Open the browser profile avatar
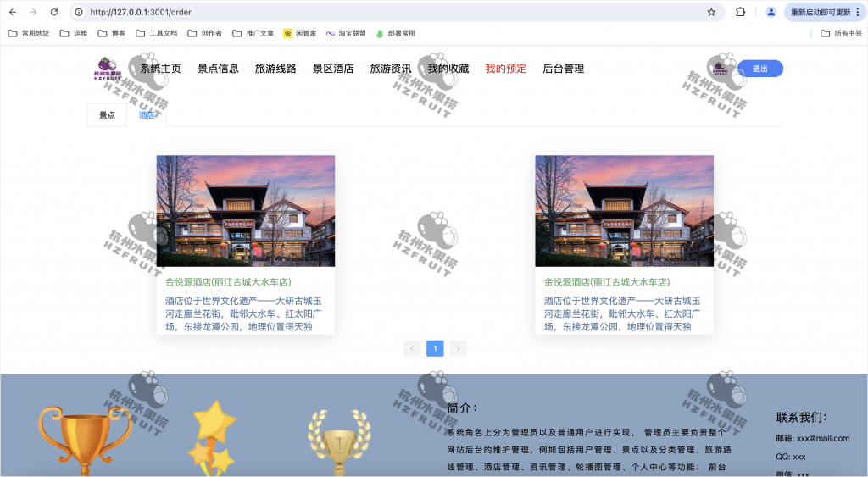 pyautogui.click(x=771, y=12)
